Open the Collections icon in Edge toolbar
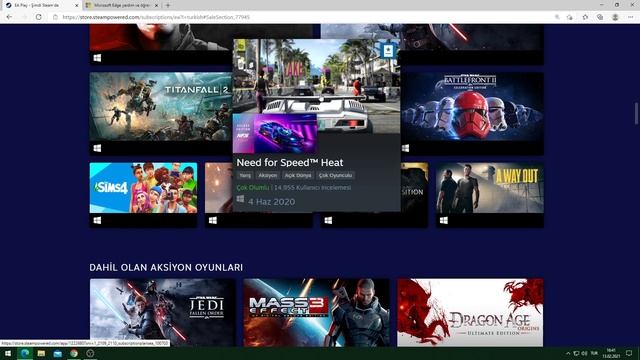640x360 pixels. tap(600, 17)
